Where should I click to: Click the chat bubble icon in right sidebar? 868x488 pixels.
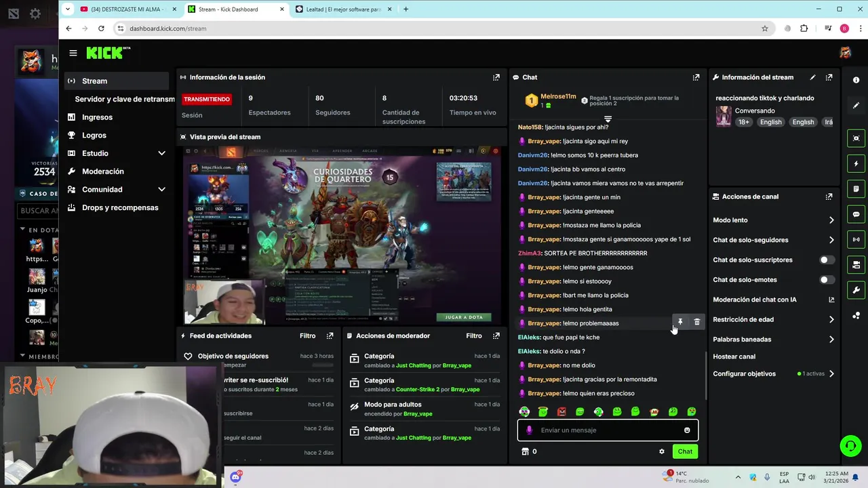pyautogui.click(x=856, y=214)
